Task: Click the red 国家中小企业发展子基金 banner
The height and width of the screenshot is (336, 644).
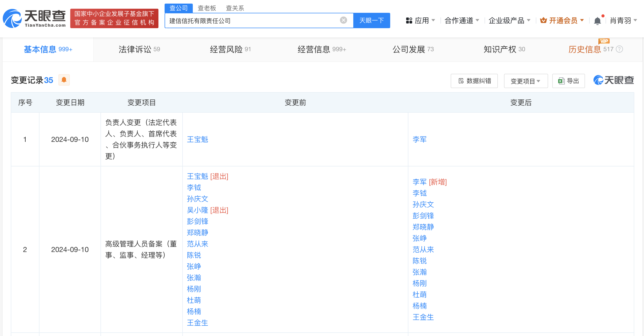Action: point(114,18)
